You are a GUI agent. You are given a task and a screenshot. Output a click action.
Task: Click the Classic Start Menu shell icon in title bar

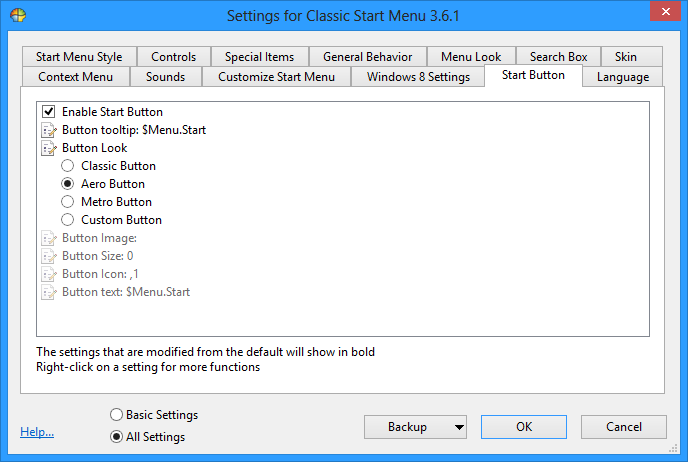(x=18, y=16)
